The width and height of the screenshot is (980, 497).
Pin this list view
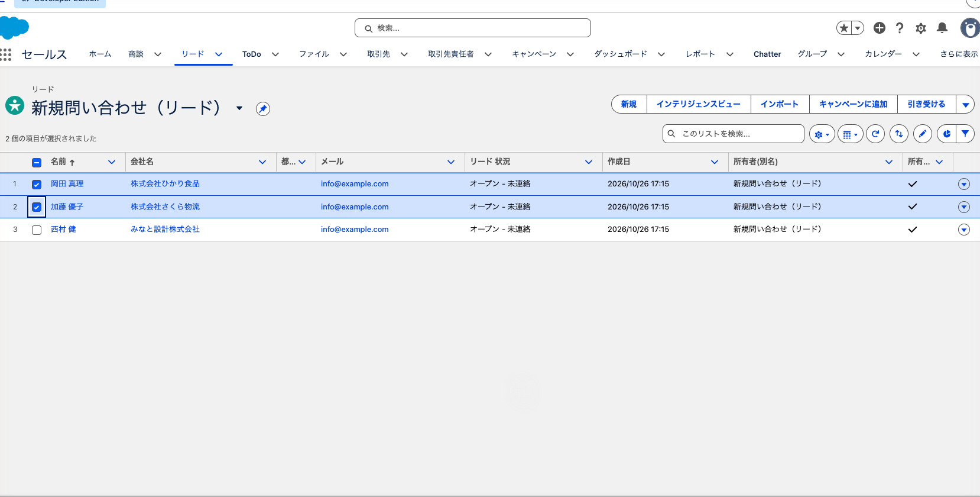(263, 109)
